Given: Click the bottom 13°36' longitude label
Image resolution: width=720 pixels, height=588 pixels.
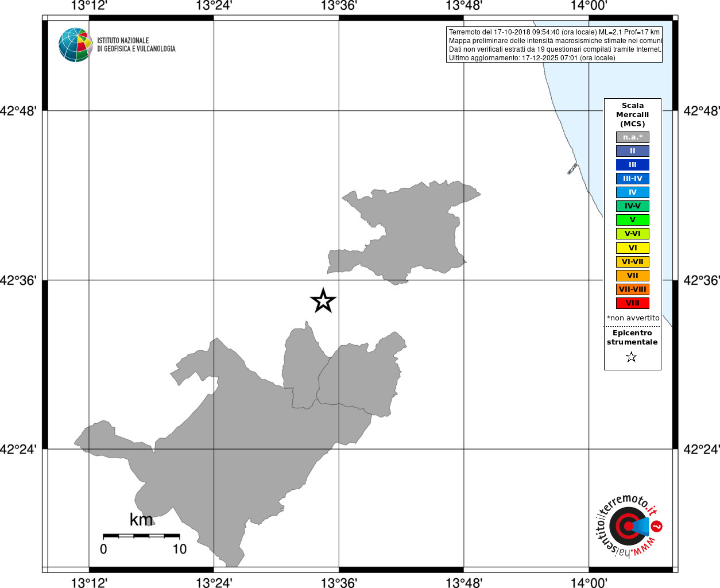Looking at the screenshot, I should pyautogui.click(x=339, y=582).
